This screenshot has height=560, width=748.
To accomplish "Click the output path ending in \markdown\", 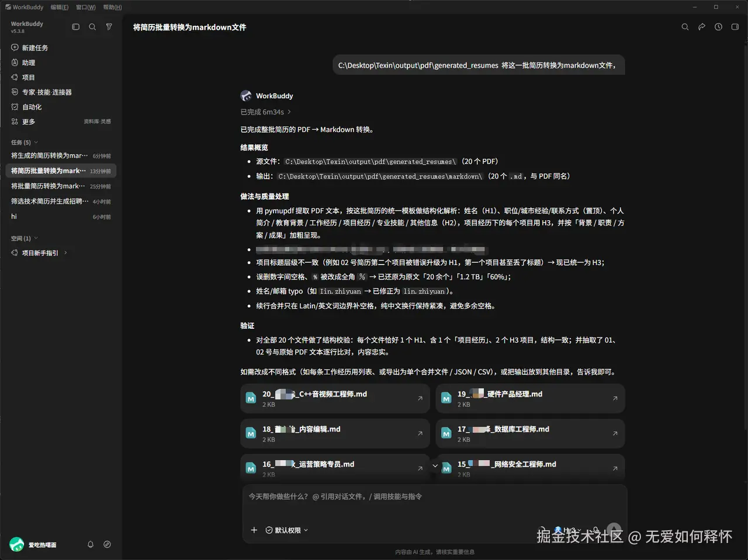I will click(x=380, y=176).
